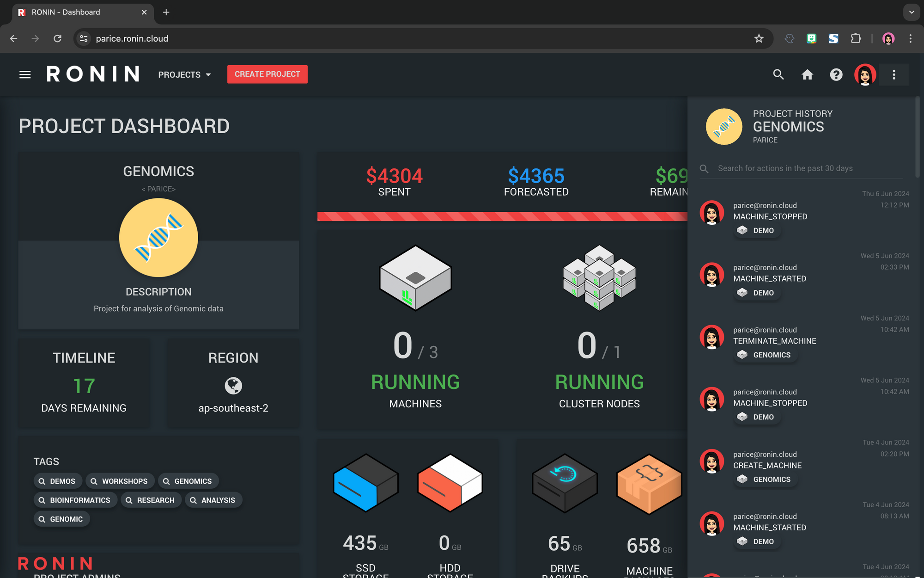
Task: Go to home via house icon
Action: pyautogui.click(x=807, y=74)
